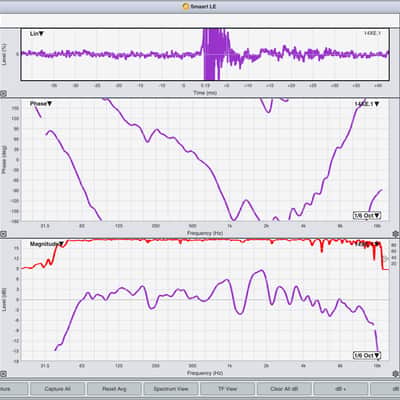This screenshot has width=400, height=400.
Task: Click the phase plot Frequency (Hz) label
Action: coord(205,233)
